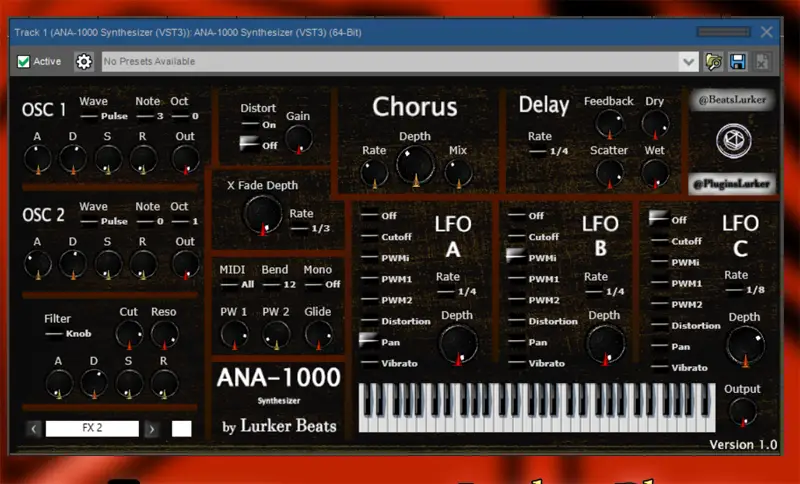The width and height of the screenshot is (800, 484).
Task: Click the FX 2 page name field
Action: (x=92, y=428)
